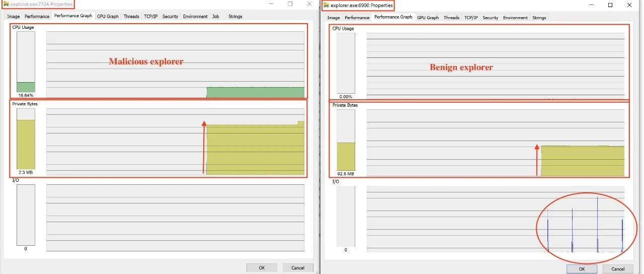Click Private Bytes label in explorer.exe:6900

point(345,105)
